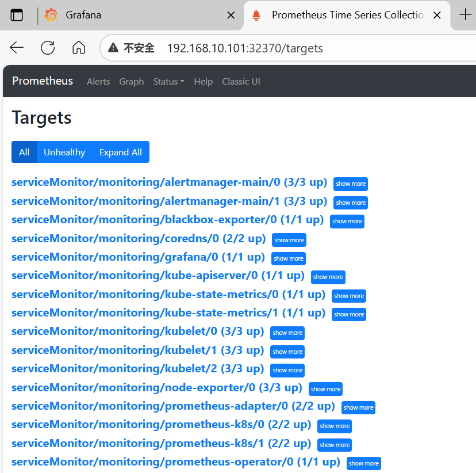
Task: Close the Grafana browser tab
Action: [x=231, y=15]
